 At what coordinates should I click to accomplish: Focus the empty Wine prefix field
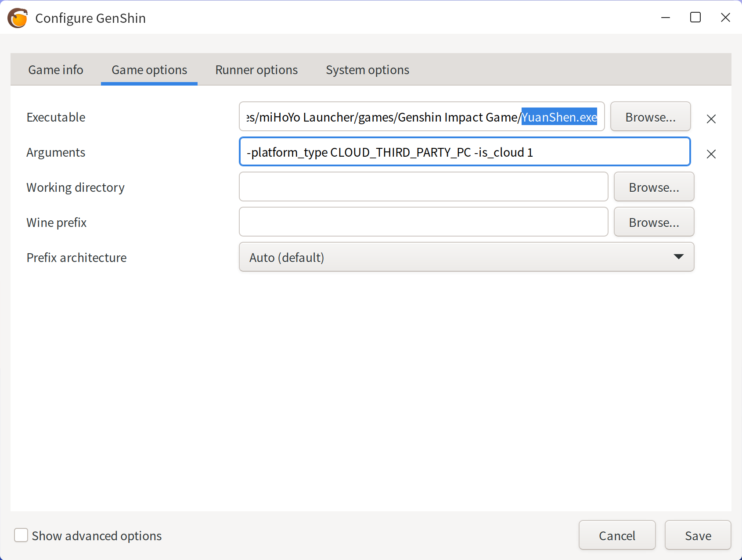(423, 222)
